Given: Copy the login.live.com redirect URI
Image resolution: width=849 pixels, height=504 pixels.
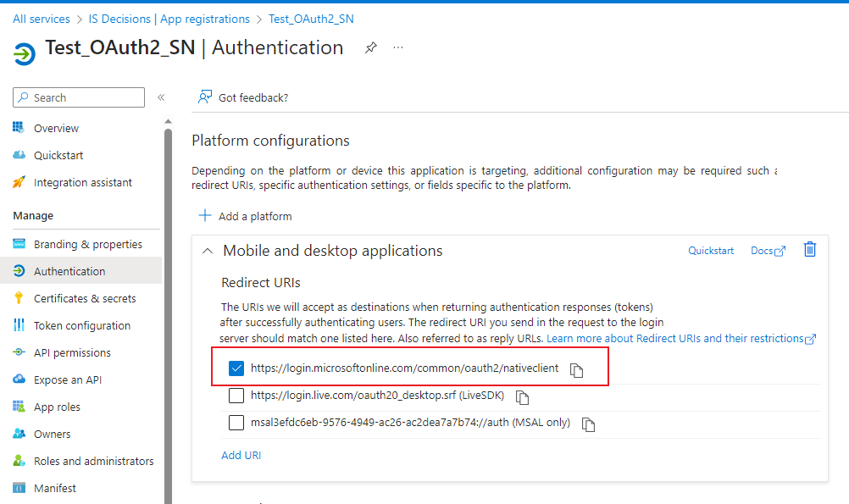Looking at the screenshot, I should click(x=523, y=397).
